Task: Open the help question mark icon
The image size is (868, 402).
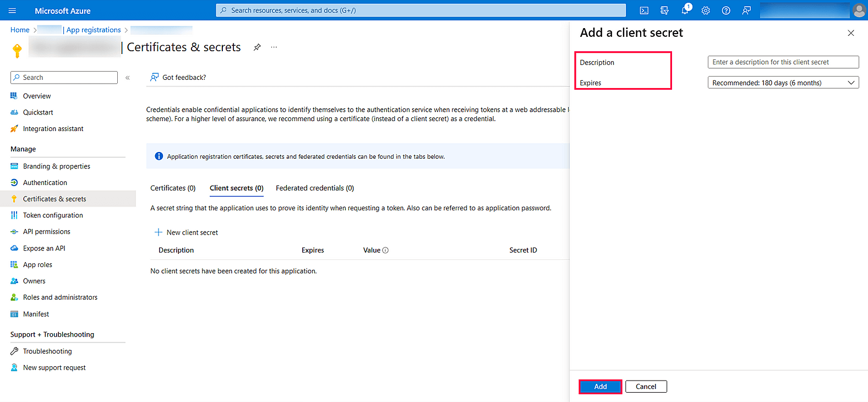Action: tap(726, 10)
